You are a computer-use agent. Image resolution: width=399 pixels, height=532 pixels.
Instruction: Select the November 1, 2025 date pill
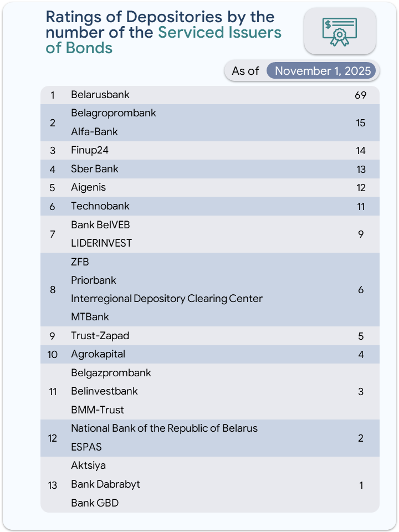click(322, 71)
